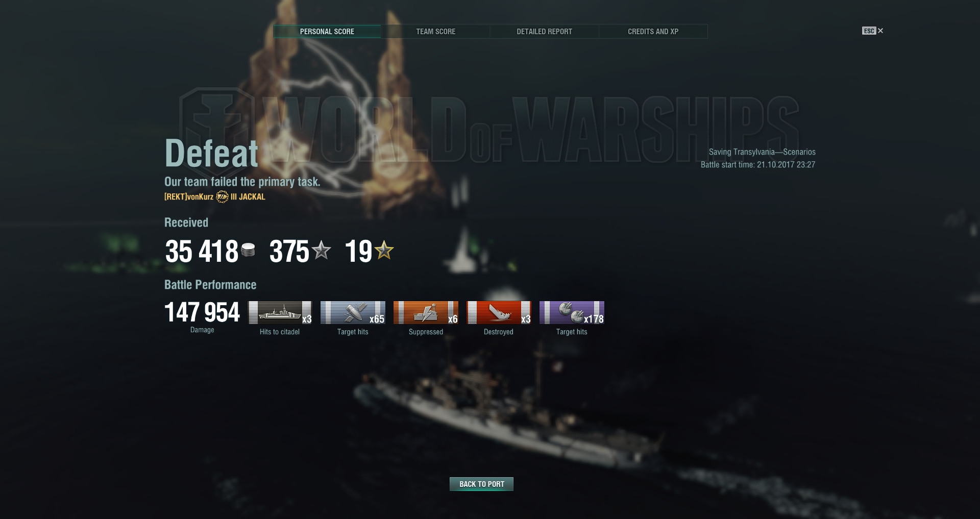Open the Credits and XP tab
This screenshot has width=980, height=519.
(653, 31)
